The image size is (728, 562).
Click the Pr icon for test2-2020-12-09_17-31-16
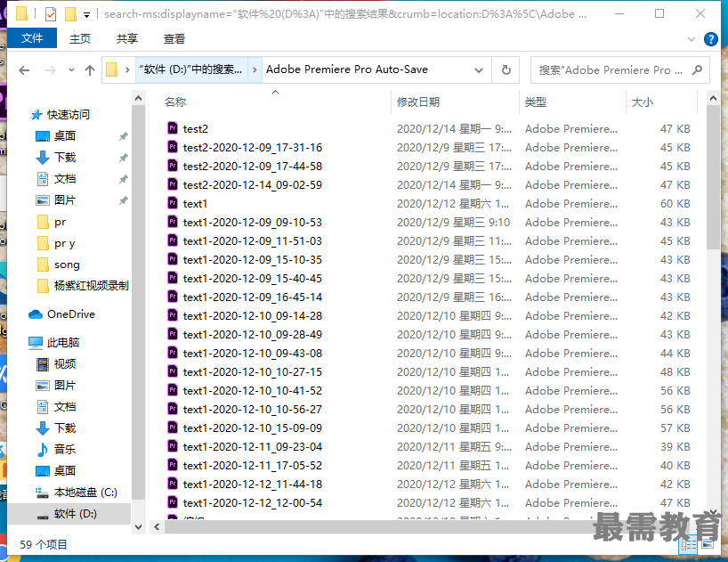pos(173,147)
